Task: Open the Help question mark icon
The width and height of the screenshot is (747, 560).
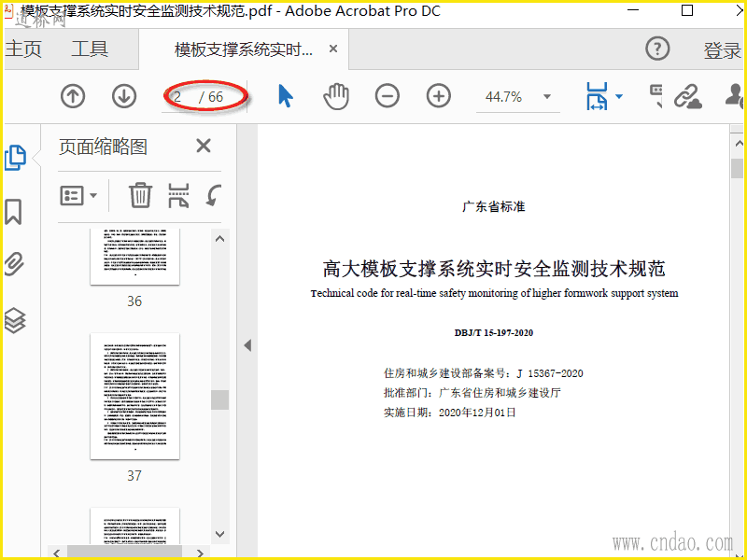Action: point(657,49)
